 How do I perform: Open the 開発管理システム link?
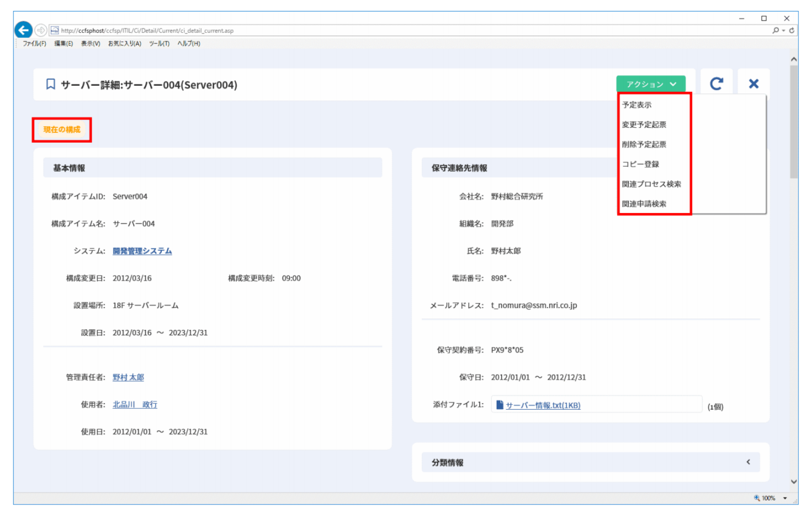(x=142, y=251)
